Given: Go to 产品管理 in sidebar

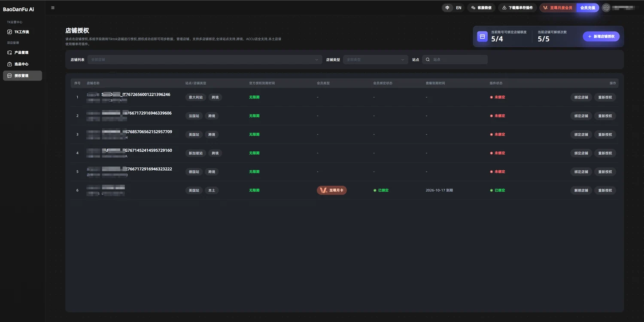Looking at the screenshot, I should tap(22, 52).
